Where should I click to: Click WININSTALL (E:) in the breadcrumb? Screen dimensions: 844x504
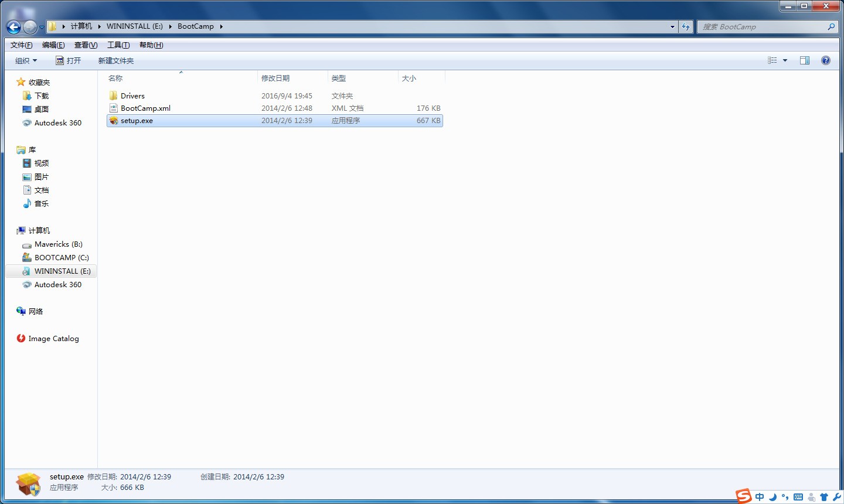(x=135, y=26)
